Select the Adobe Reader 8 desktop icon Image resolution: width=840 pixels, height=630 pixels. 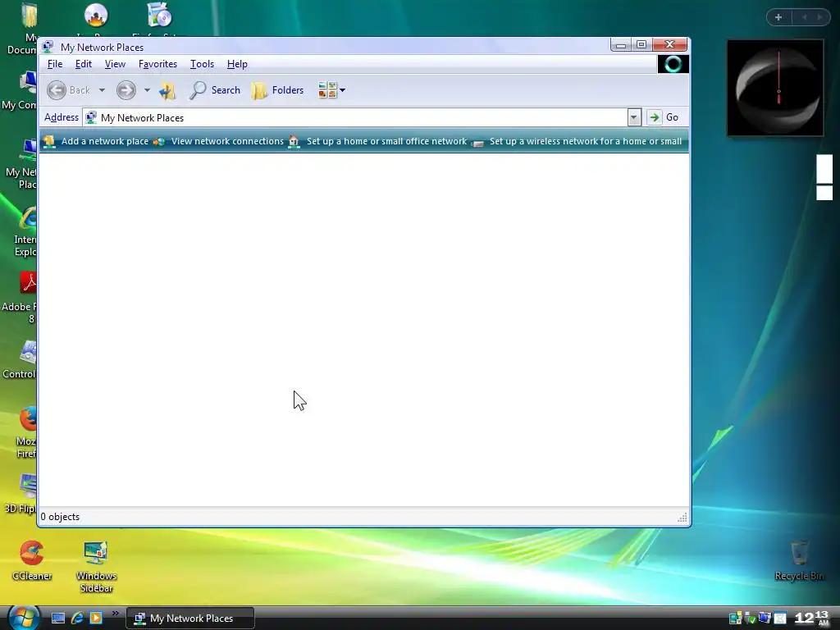tap(21, 297)
